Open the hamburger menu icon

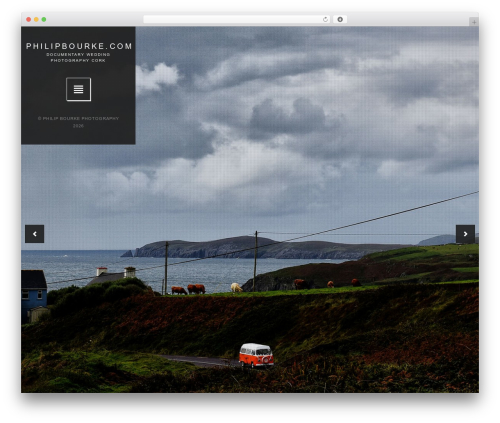tap(78, 89)
